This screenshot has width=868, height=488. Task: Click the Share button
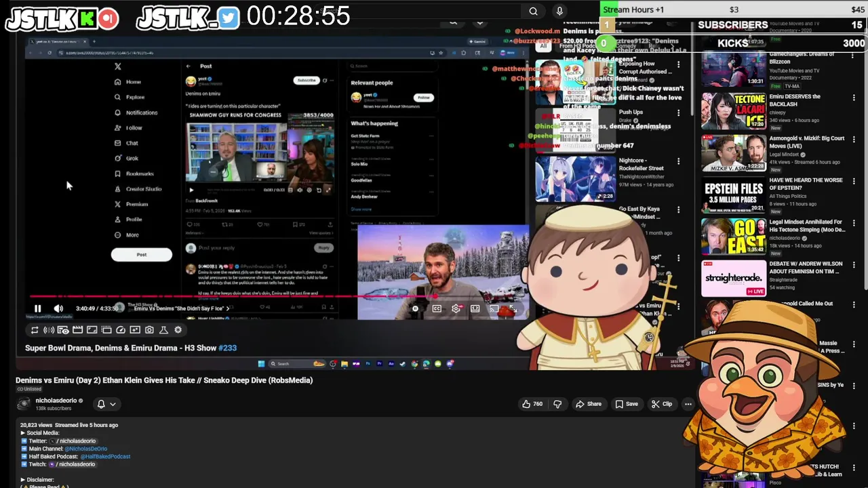(588, 404)
